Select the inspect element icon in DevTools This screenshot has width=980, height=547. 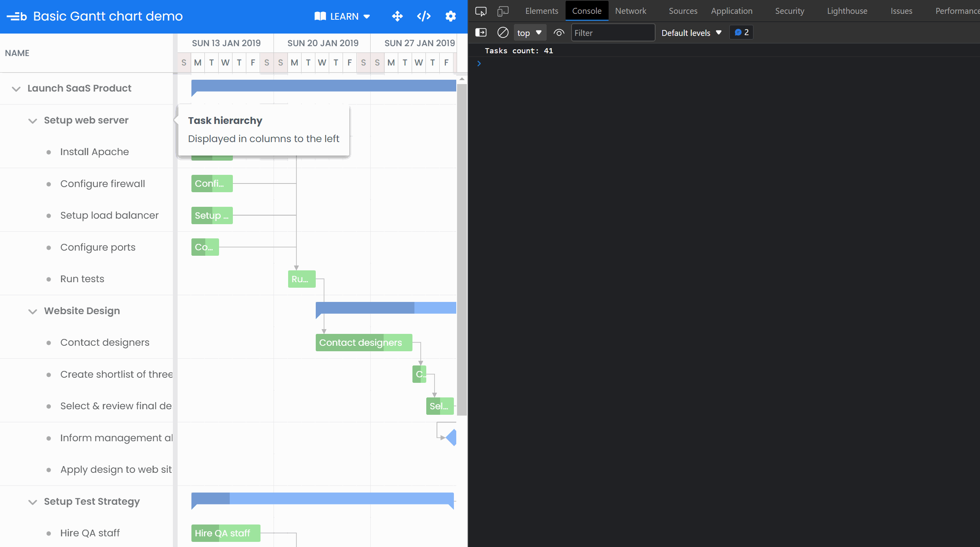pyautogui.click(x=480, y=11)
